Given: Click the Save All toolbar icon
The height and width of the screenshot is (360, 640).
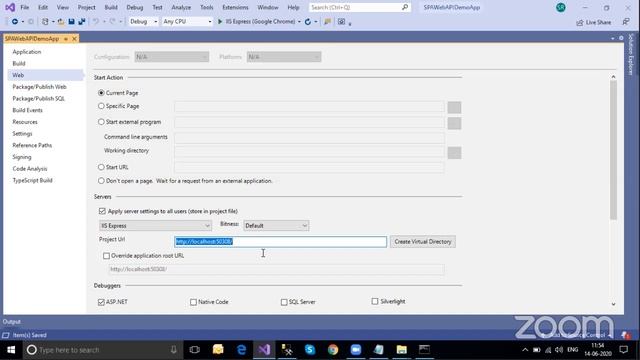Looking at the screenshot, I should pos(82,22).
